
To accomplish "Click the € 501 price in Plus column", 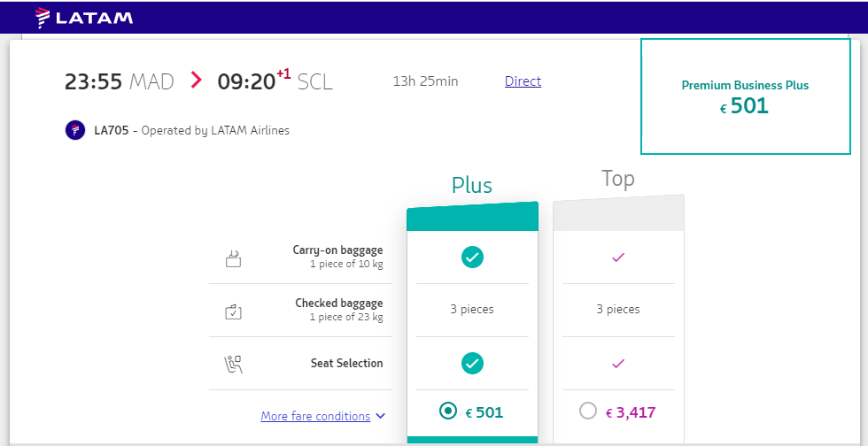I will tap(484, 412).
